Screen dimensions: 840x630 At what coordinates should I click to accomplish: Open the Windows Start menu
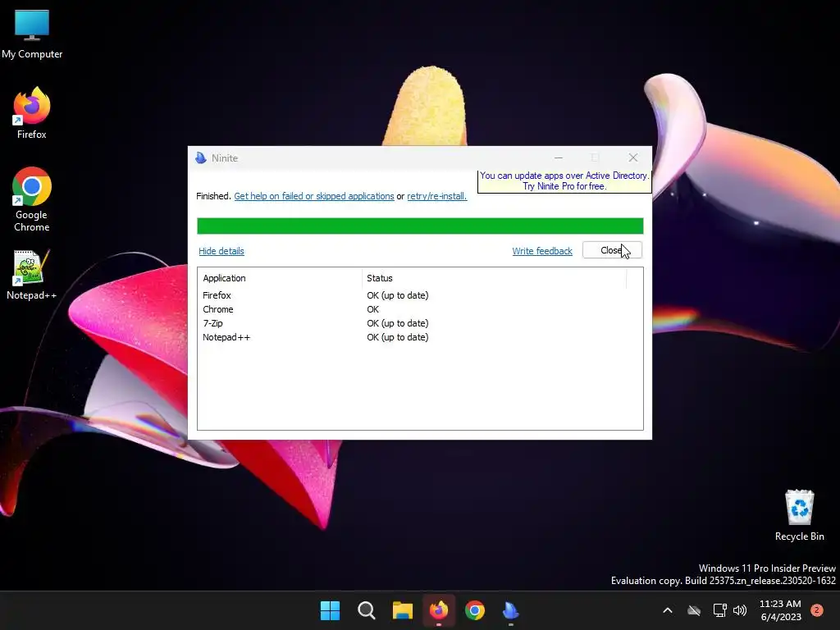(330, 610)
